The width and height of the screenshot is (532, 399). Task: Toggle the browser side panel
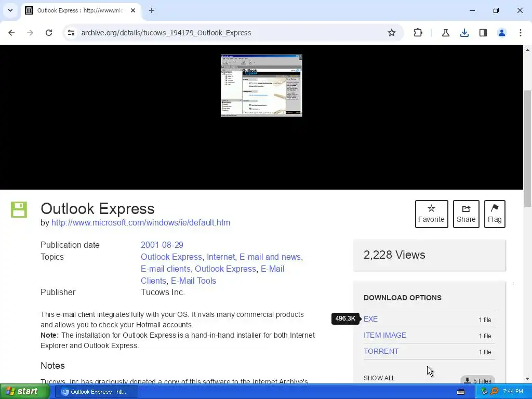[x=483, y=33]
